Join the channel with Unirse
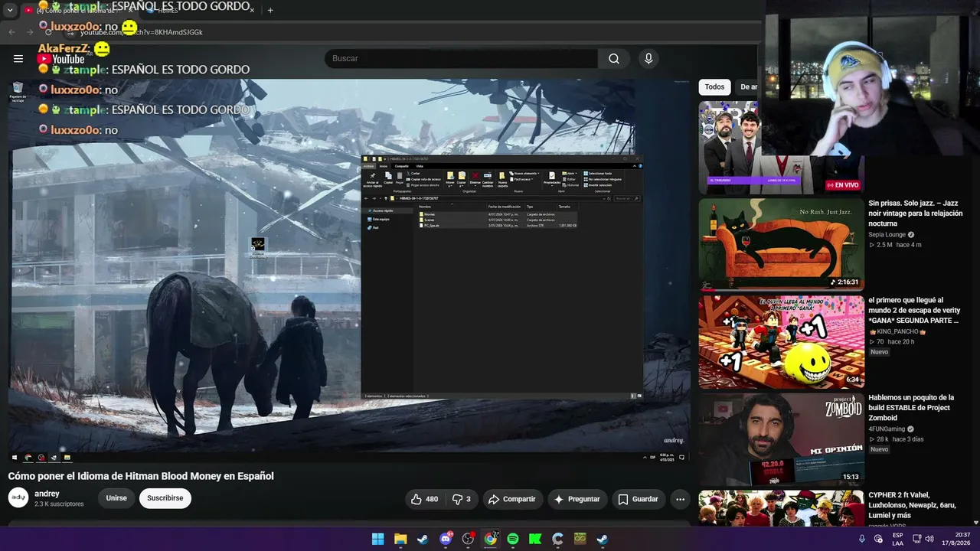The image size is (980, 551). click(116, 498)
